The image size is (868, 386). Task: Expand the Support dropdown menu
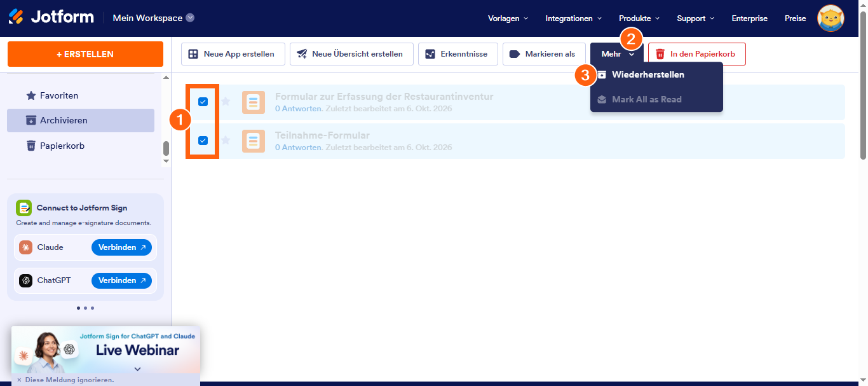(x=696, y=18)
